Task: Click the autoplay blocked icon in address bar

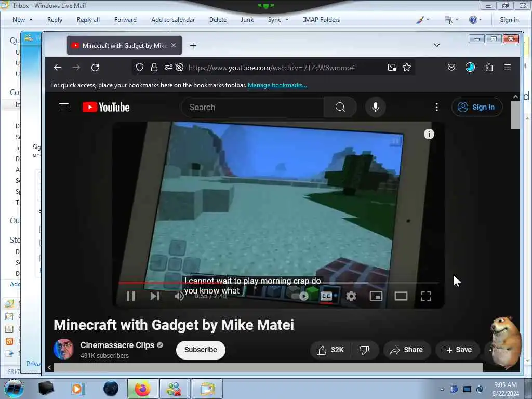Action: (179, 67)
